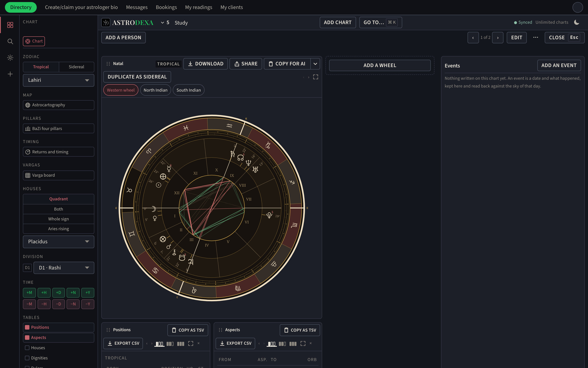Image resolution: width=588 pixels, height=368 pixels.
Task: Open the My readings menu item
Action: click(x=198, y=7)
